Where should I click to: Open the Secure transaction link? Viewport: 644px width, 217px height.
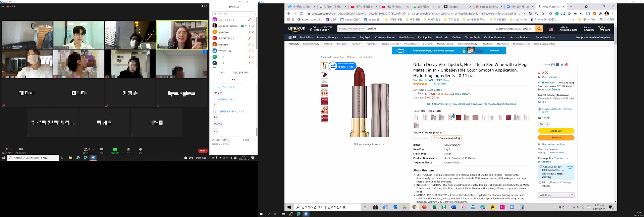click(553, 144)
